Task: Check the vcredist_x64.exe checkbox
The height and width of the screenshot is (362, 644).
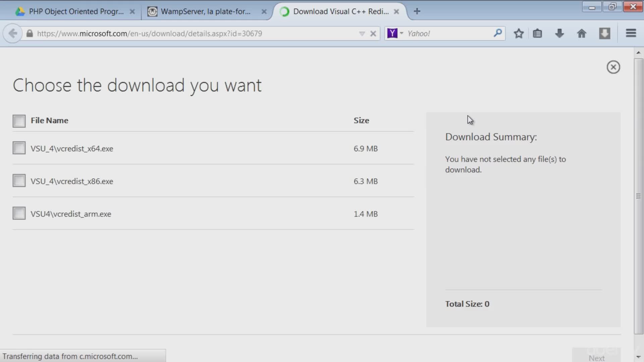Action: 19,148
